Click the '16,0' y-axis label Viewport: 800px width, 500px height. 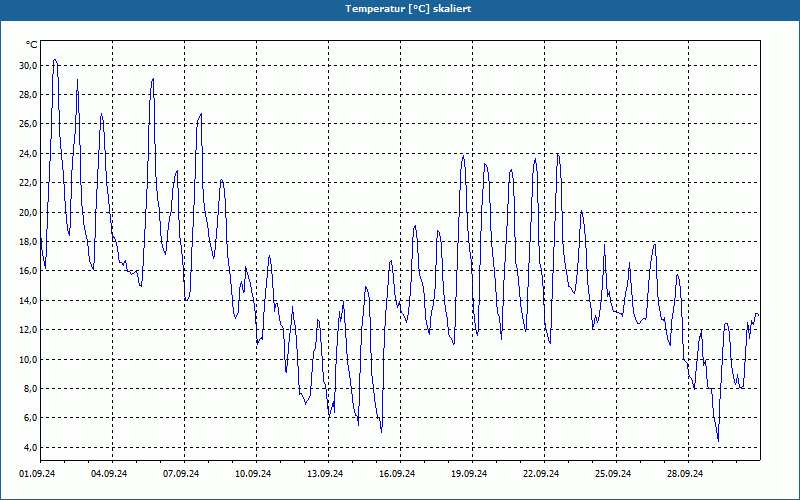tap(28, 271)
